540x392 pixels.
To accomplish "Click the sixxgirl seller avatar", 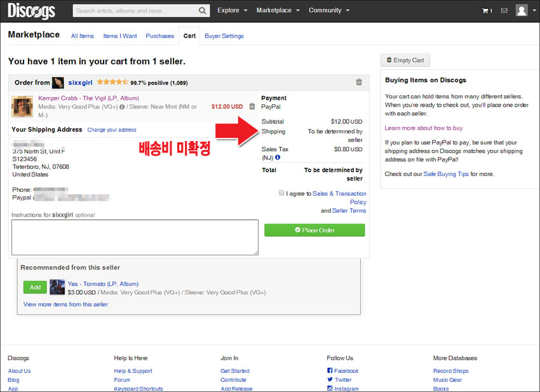I will 58,83.
